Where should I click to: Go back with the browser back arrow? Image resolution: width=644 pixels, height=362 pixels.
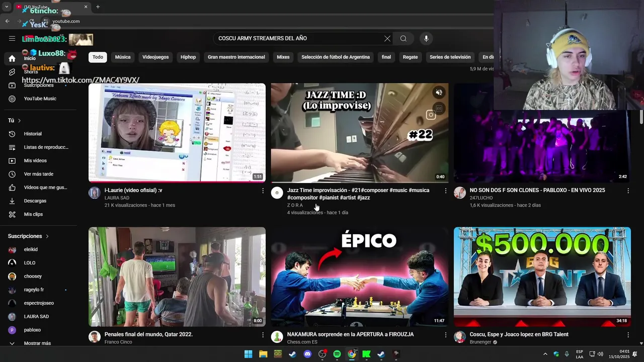point(7,21)
